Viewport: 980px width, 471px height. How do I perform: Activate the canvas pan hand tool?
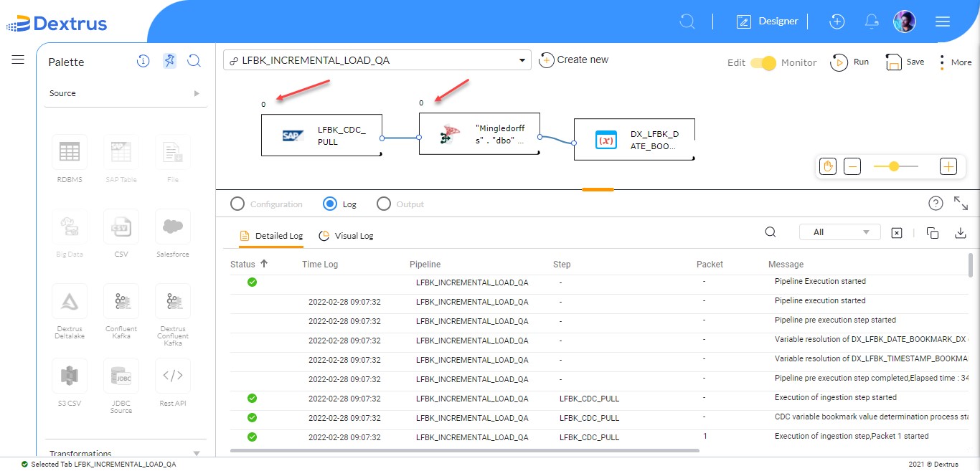[828, 167]
